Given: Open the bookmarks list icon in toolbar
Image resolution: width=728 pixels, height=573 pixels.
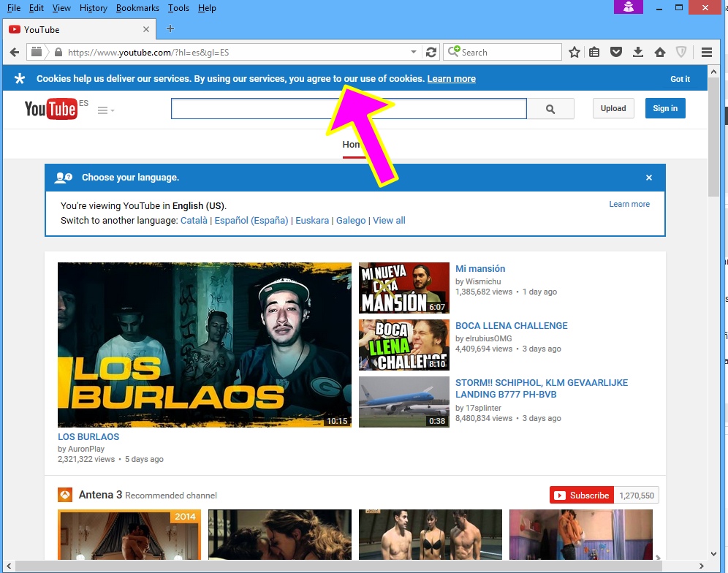Looking at the screenshot, I should pos(594,53).
